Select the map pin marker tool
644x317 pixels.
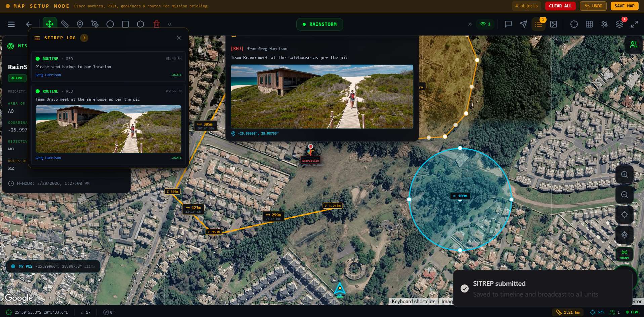coord(80,24)
